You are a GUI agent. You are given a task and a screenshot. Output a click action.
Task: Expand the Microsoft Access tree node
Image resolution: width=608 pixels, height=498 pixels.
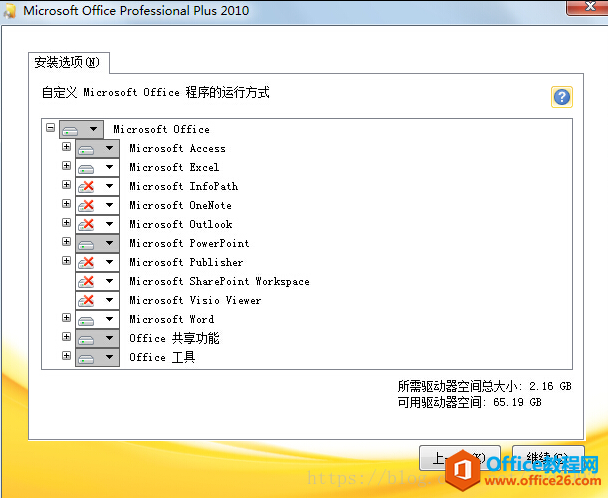click(x=66, y=147)
